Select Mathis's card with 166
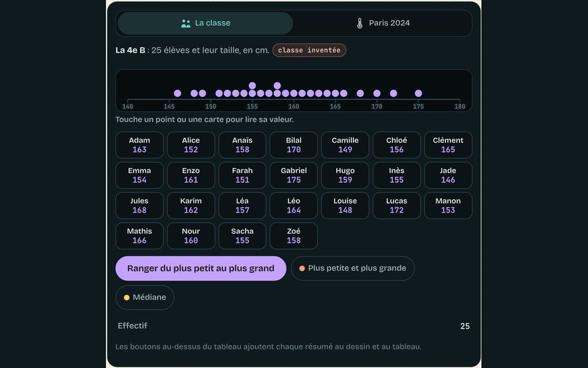The height and width of the screenshot is (368, 588). click(x=140, y=236)
